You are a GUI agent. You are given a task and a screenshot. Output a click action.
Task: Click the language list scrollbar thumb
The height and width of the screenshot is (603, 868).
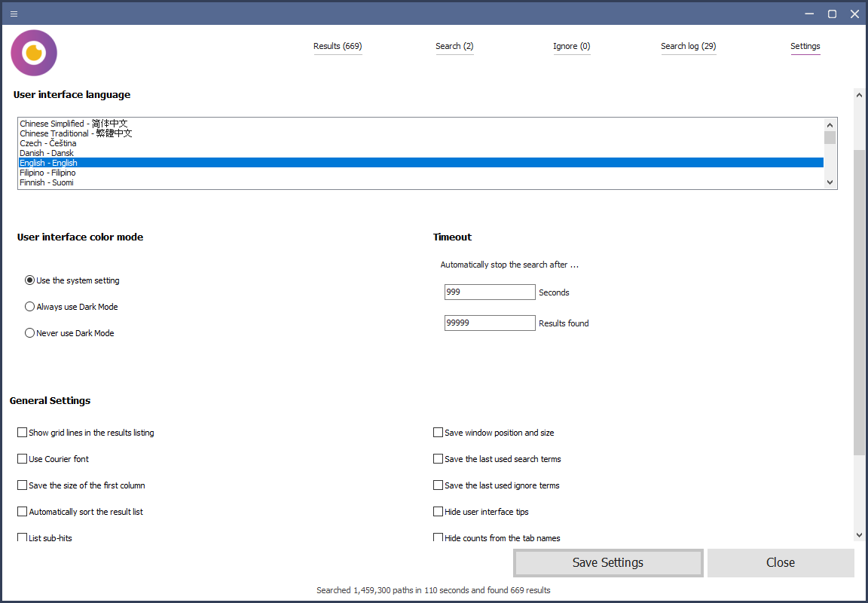point(830,137)
